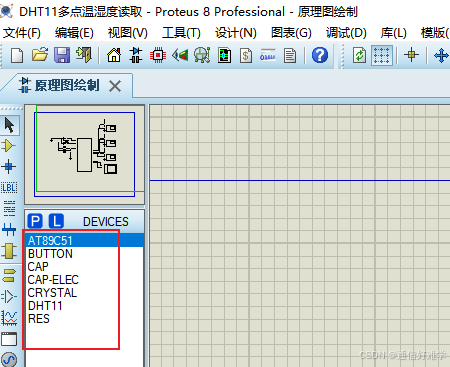The width and height of the screenshot is (450, 367).
Task: Open Bill of Materials dollar icon
Action: pyautogui.click(x=246, y=55)
